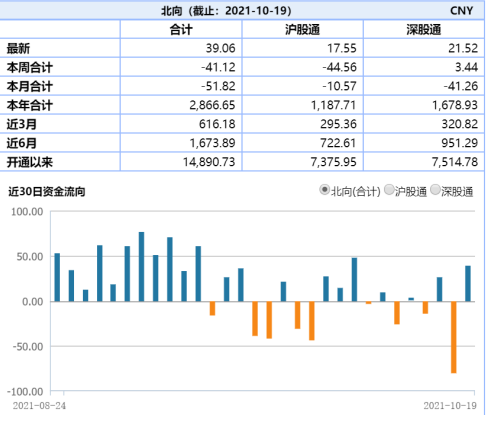The height and width of the screenshot is (421, 487).
Task: Click the 开通以来 row label
Action: coord(30,162)
